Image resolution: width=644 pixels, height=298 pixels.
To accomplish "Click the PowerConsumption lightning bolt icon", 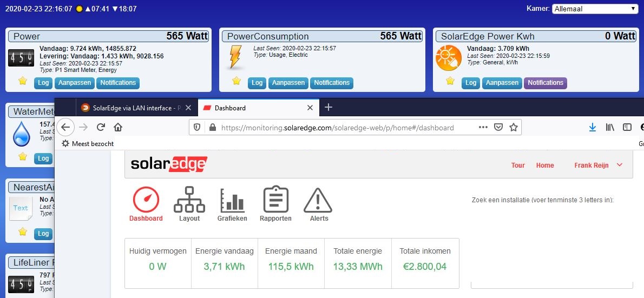I will 235,57.
